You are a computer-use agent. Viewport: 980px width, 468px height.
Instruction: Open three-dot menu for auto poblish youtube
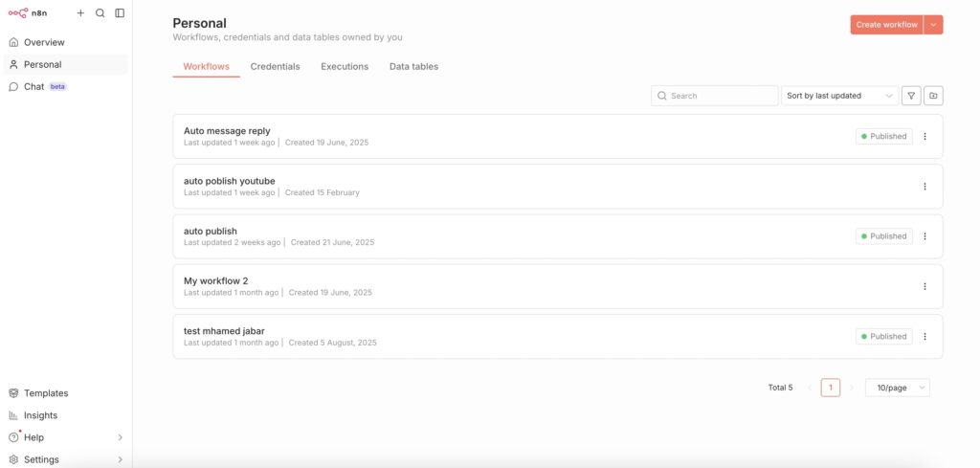click(x=924, y=187)
